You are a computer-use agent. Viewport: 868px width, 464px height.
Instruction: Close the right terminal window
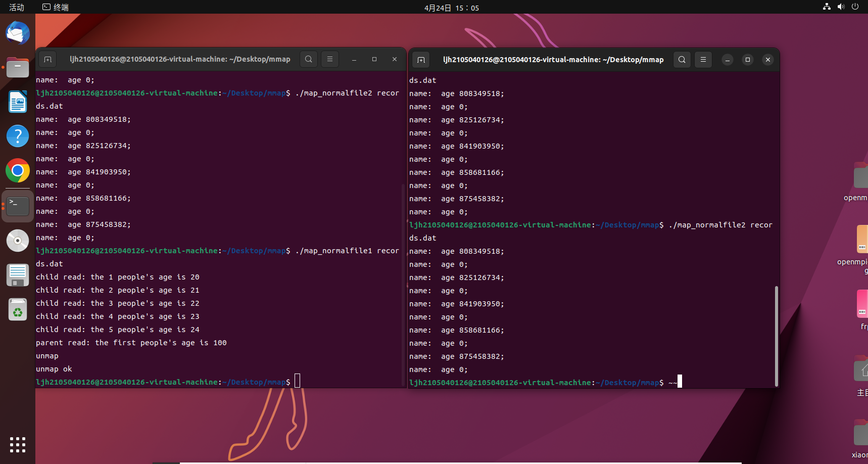tap(768, 60)
